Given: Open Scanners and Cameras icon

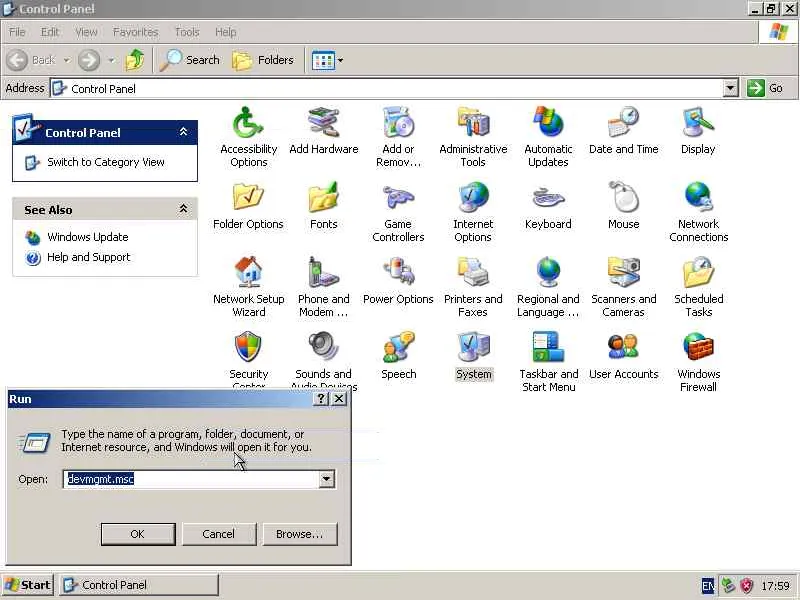Looking at the screenshot, I should tap(623, 273).
